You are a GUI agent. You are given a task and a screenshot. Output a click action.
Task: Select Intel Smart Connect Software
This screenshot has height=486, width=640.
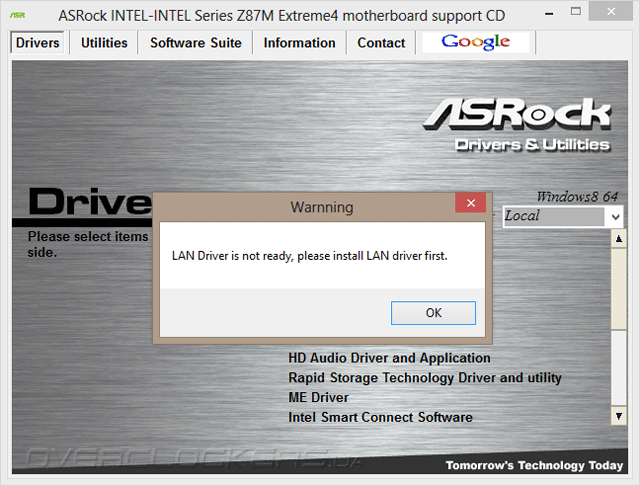[380, 417]
